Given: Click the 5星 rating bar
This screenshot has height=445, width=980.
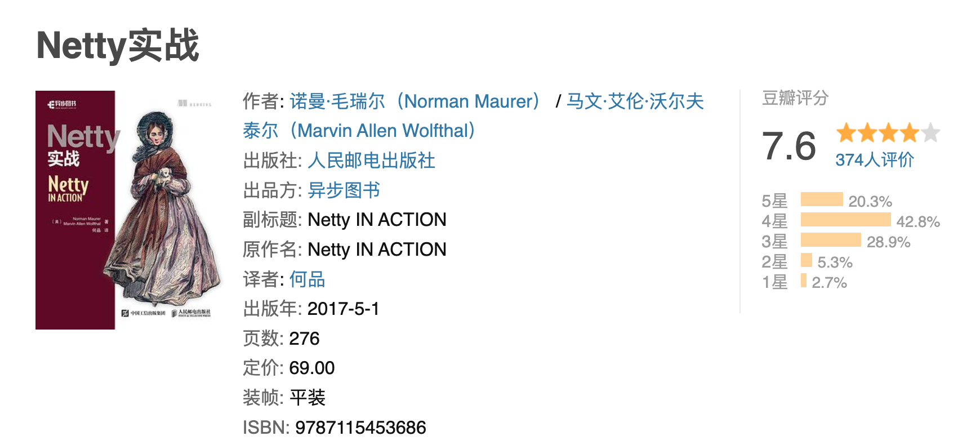Looking at the screenshot, I should (822, 199).
